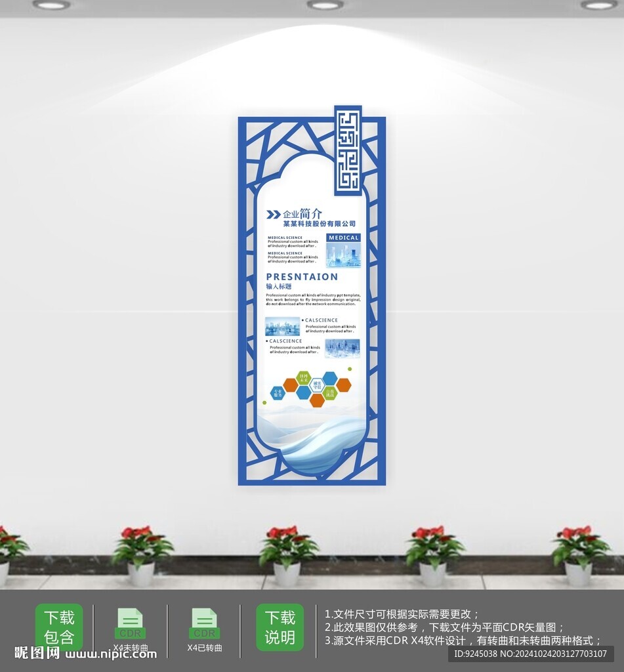Click the note 1.文件尺寸可根据实际需要更改
This screenshot has width=624, height=672.
[x=402, y=614]
